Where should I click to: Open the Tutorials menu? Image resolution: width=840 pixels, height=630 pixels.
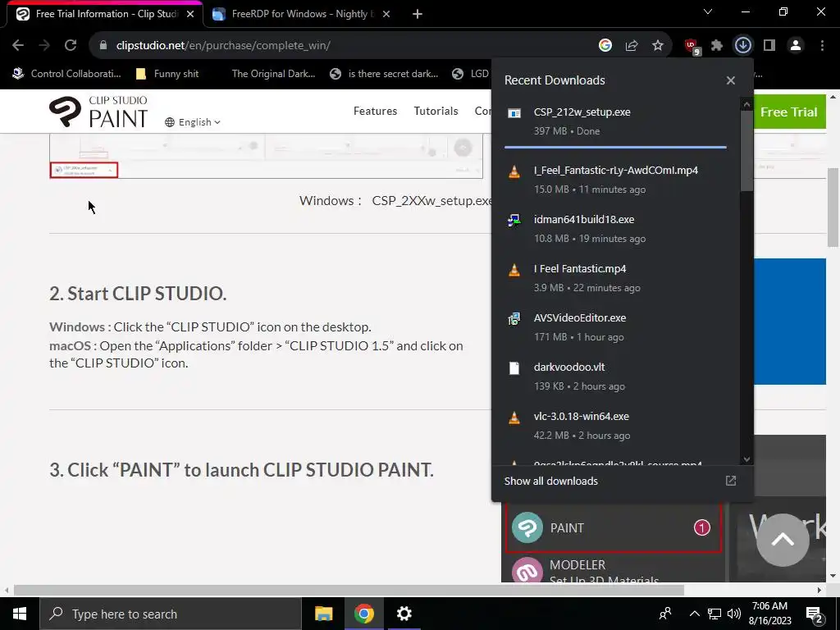(436, 111)
